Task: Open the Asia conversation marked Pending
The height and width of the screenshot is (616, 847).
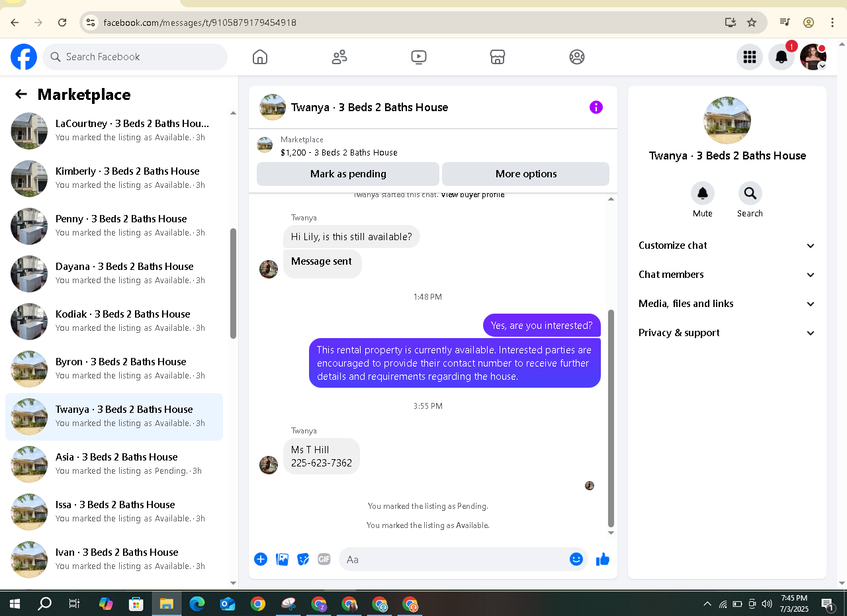Action: [x=114, y=464]
